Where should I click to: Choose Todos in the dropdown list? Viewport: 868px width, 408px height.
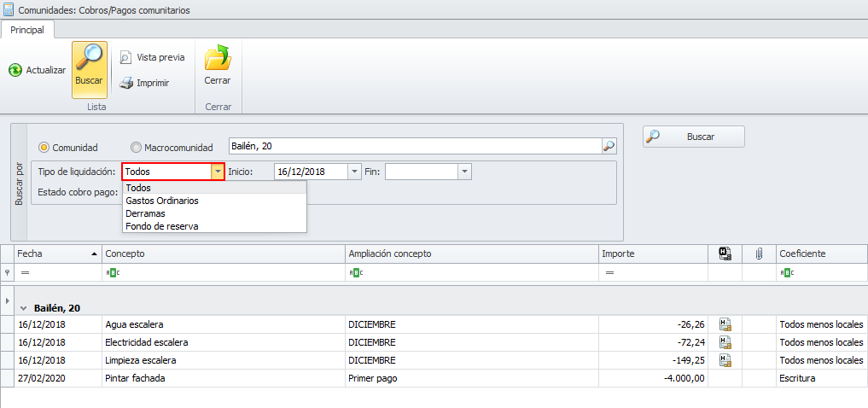point(214,188)
